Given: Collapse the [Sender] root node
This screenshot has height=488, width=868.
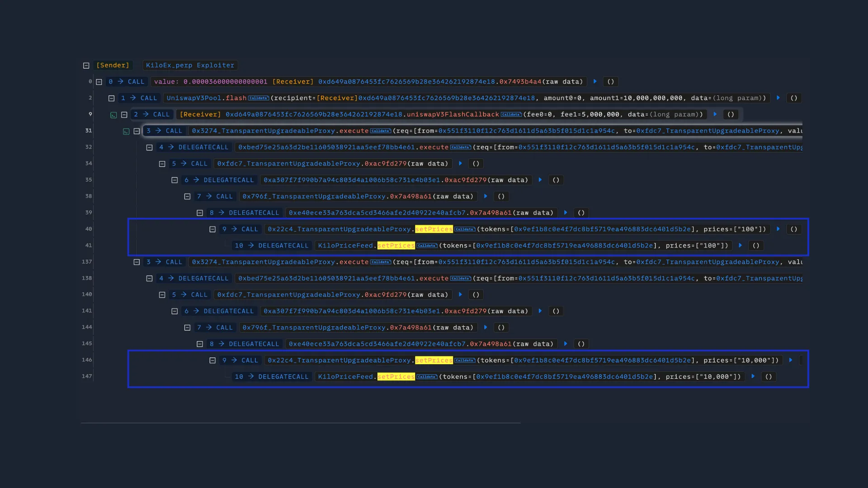Looking at the screenshot, I should pos(86,66).
